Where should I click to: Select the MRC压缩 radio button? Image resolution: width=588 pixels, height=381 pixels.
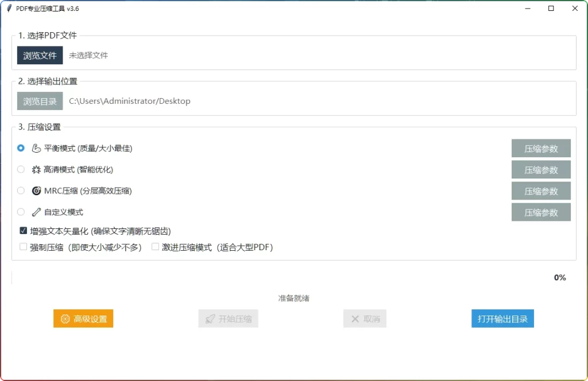(x=21, y=190)
